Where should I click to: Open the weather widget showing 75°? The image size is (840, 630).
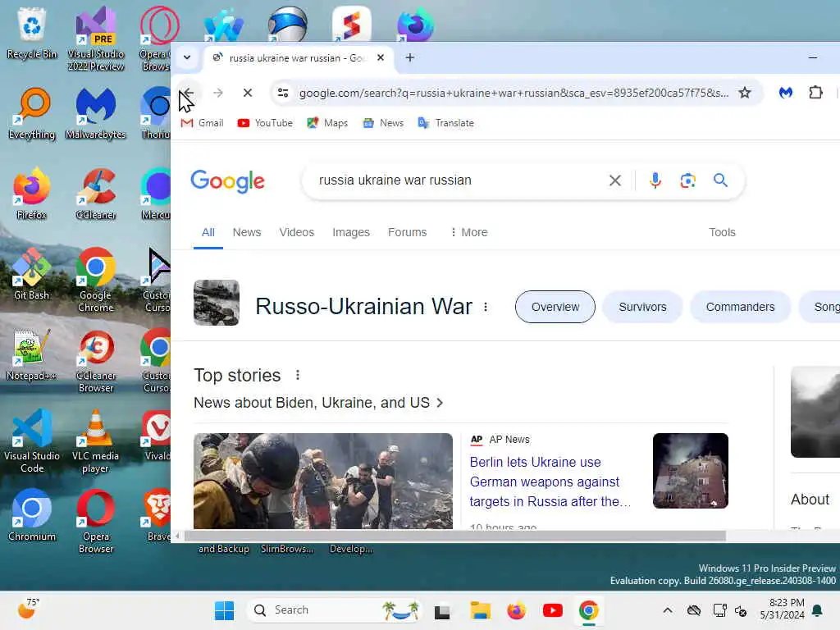tap(28, 609)
